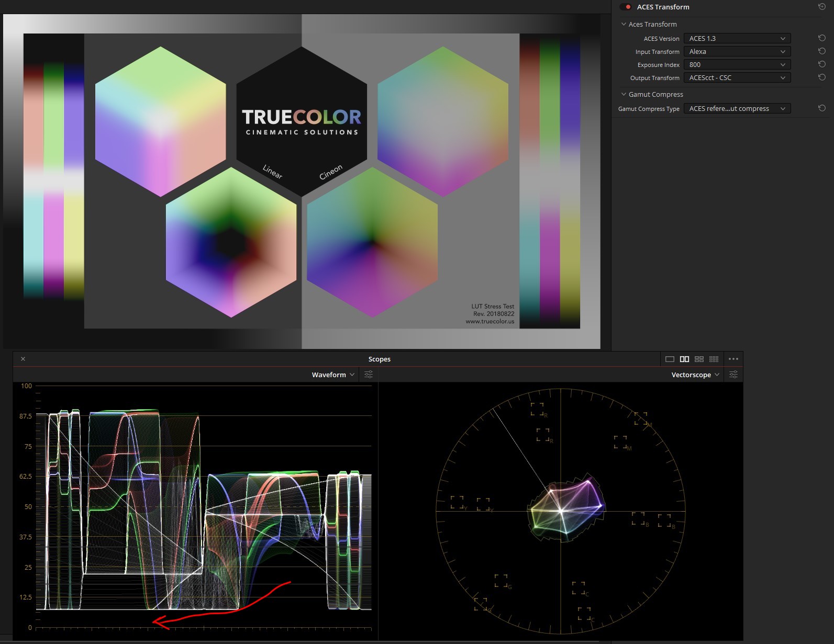Collapse the Gamut Compress section

624,94
